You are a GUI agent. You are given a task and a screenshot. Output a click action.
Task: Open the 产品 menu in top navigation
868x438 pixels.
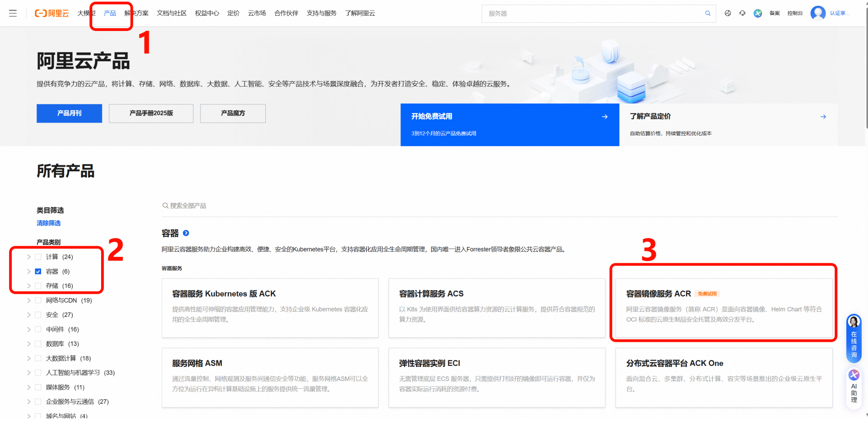tap(110, 13)
